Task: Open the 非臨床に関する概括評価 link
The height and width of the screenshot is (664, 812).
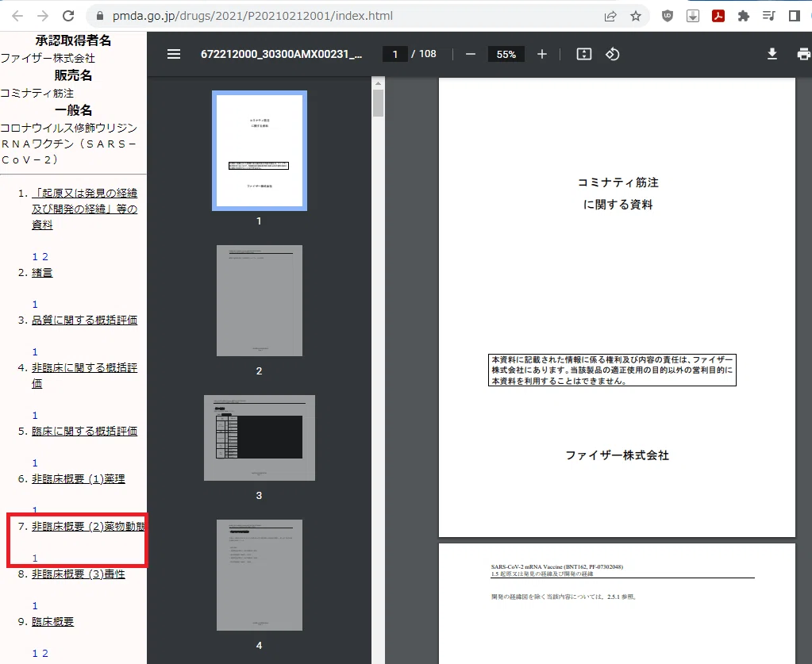Action: pyautogui.click(x=84, y=376)
